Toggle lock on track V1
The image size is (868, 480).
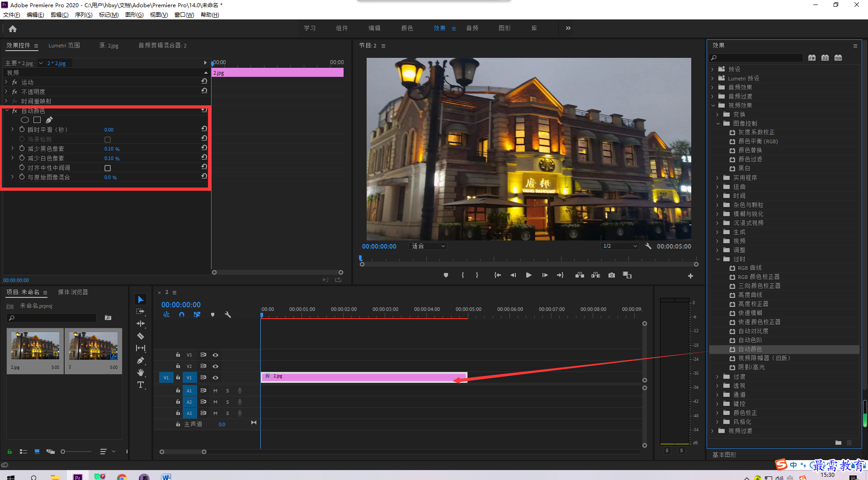(178, 377)
